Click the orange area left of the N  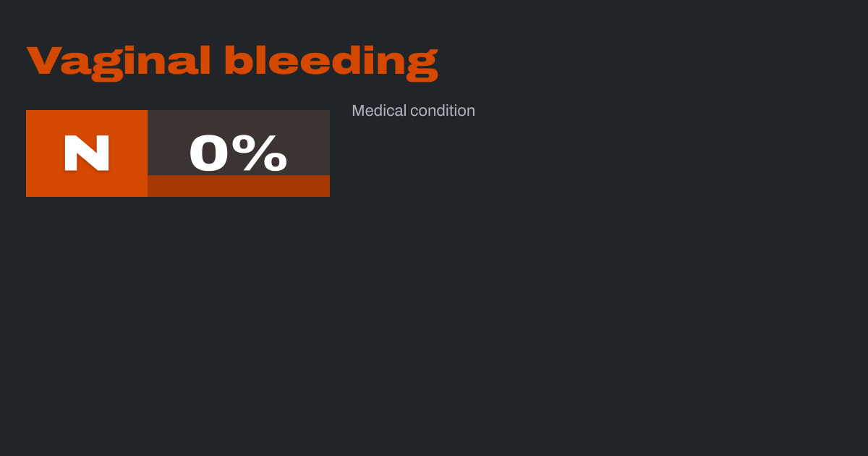(x=42, y=153)
